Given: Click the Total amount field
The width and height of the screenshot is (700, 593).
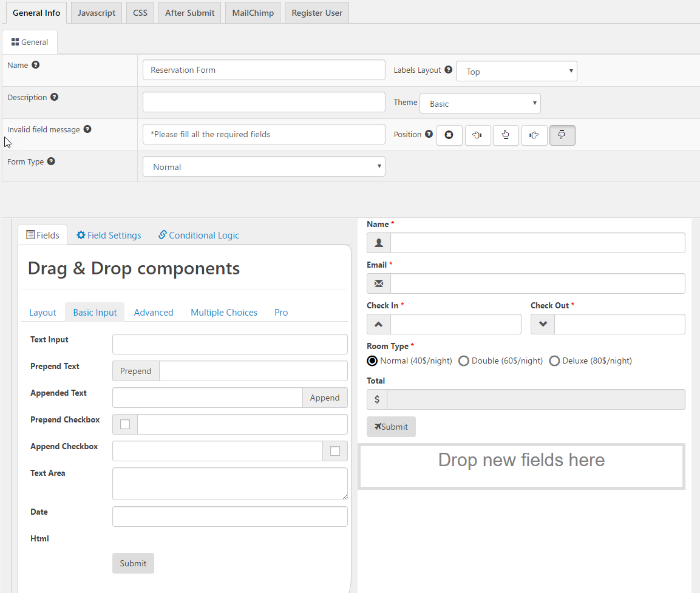Looking at the screenshot, I should [536, 399].
